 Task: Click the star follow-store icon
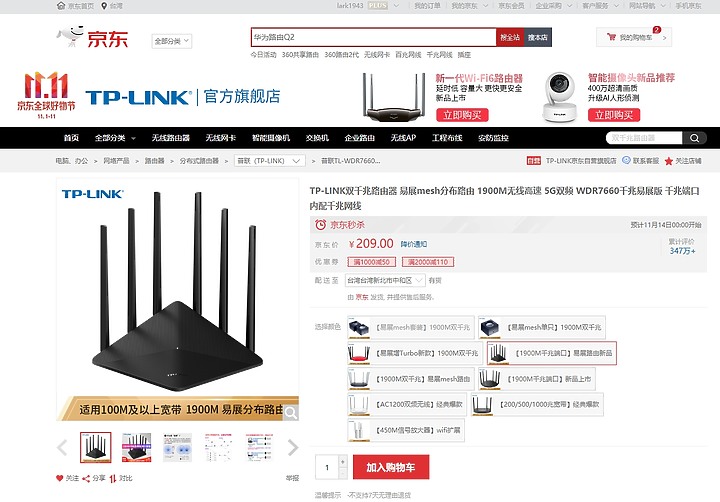(x=669, y=161)
